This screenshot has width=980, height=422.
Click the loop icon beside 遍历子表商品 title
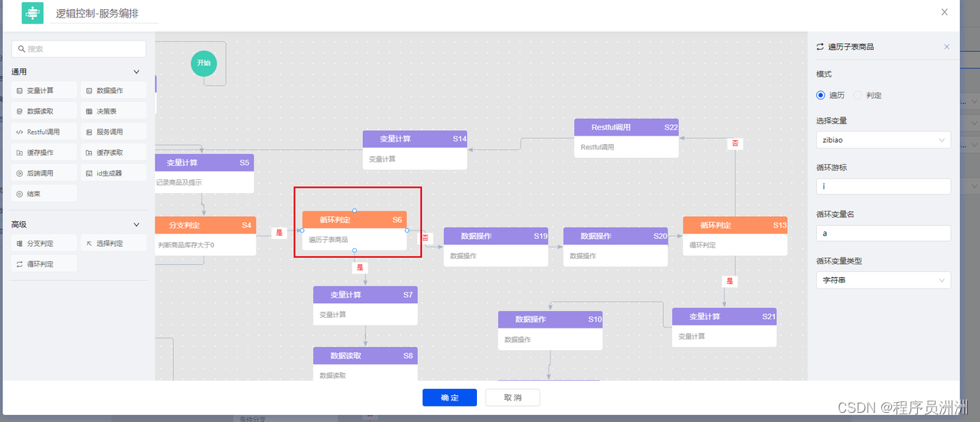pyautogui.click(x=821, y=47)
